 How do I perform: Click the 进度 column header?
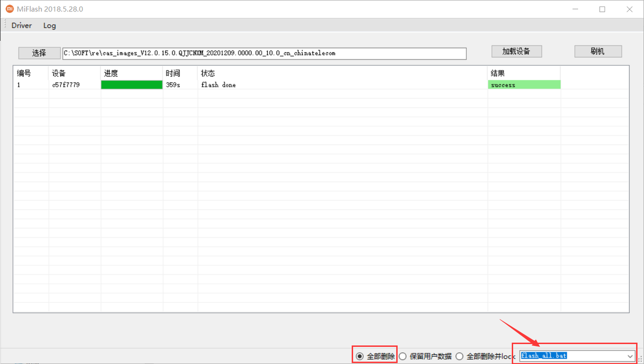tap(111, 73)
